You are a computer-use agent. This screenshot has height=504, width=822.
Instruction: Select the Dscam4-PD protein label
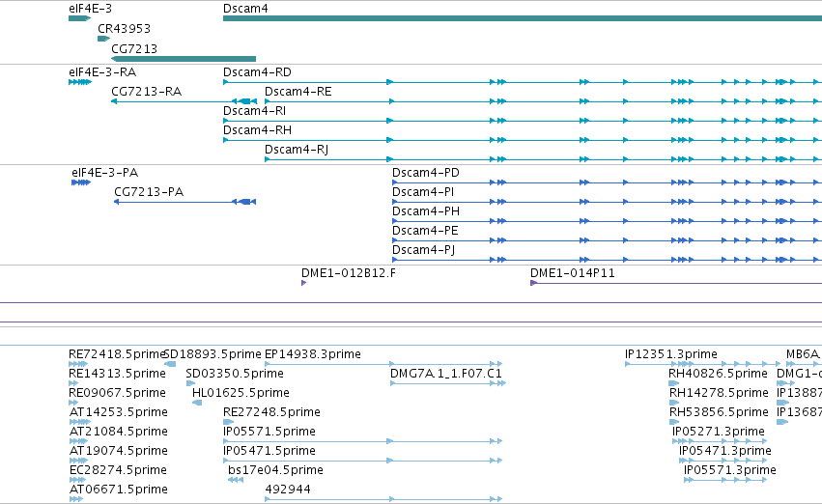[x=426, y=173]
